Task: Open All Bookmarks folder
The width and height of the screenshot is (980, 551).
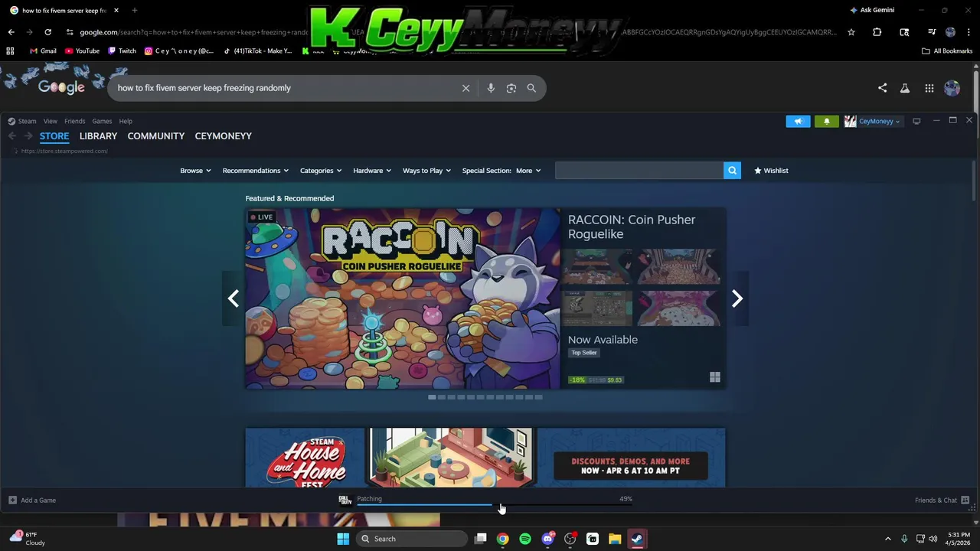Action: coord(947,51)
